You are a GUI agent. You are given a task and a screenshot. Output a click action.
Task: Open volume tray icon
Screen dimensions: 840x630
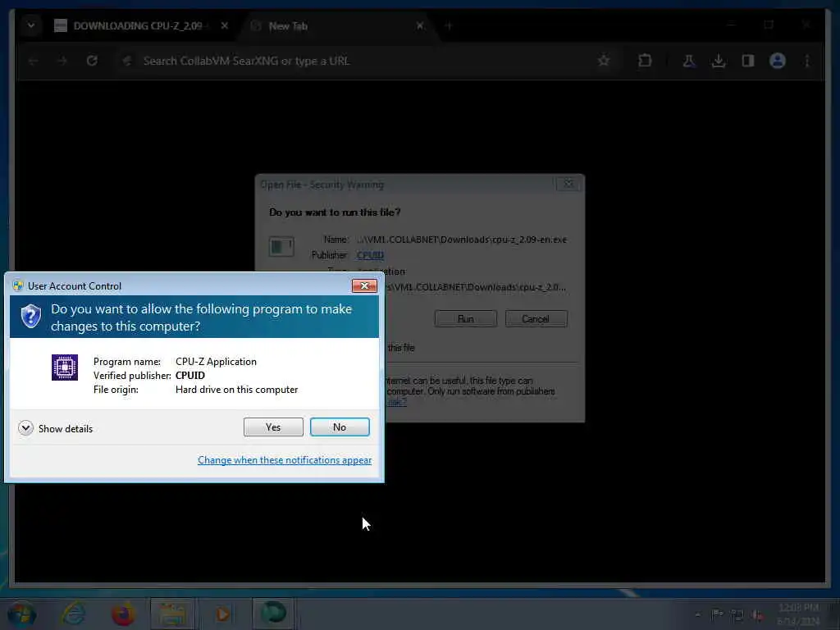757,615
